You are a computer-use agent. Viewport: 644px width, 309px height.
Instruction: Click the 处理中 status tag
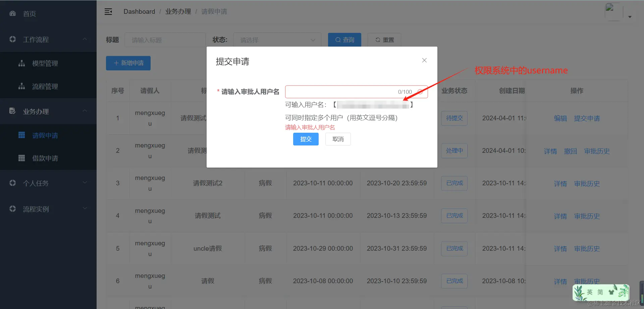[x=454, y=151]
